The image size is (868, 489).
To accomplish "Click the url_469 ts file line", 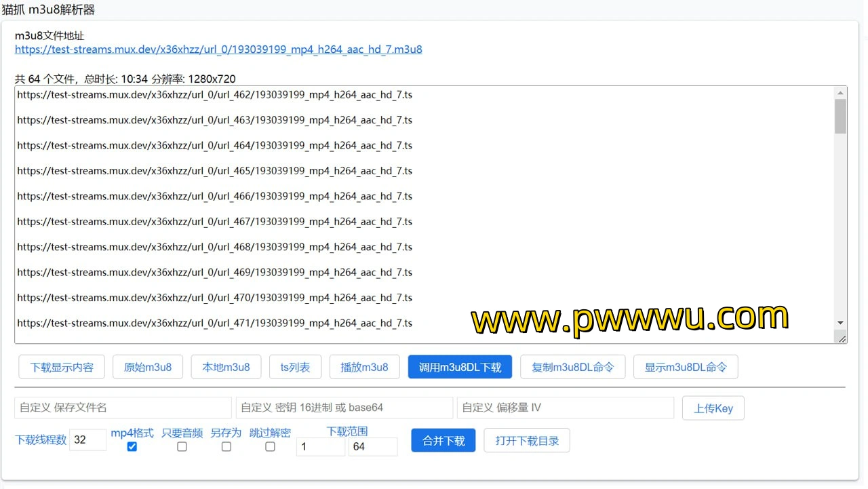I will (x=215, y=272).
